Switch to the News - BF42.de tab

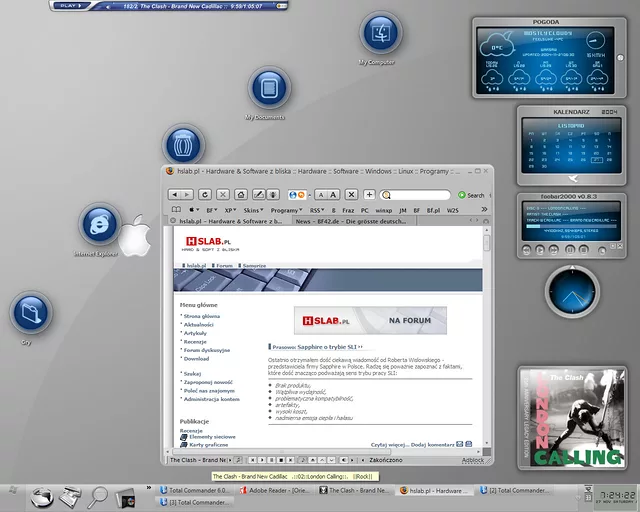(353, 221)
